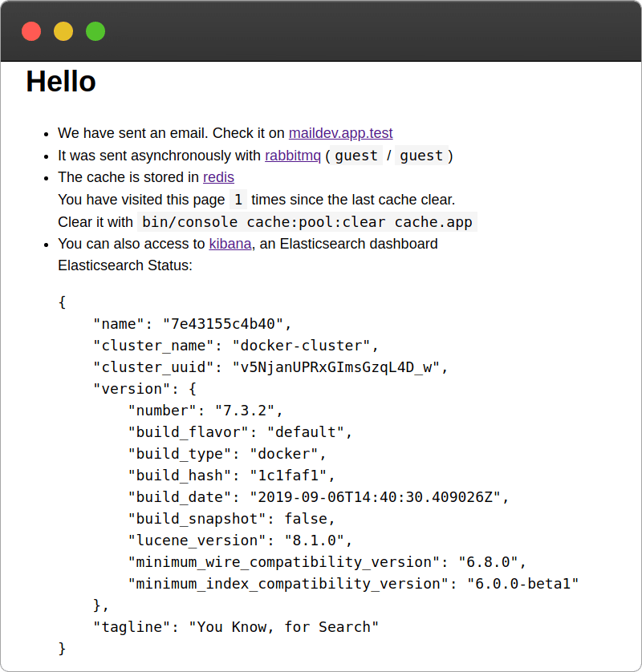Open the redis link
The image size is (642, 672).
[x=218, y=177]
